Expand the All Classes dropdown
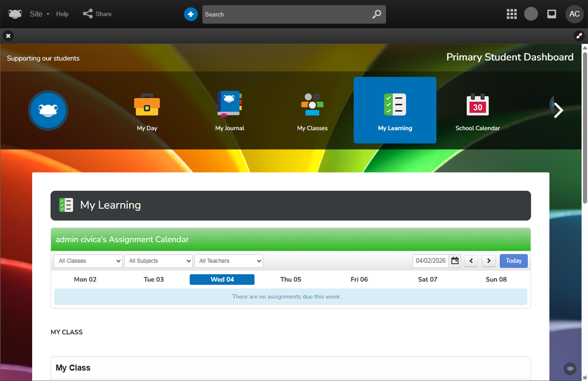 (x=88, y=261)
